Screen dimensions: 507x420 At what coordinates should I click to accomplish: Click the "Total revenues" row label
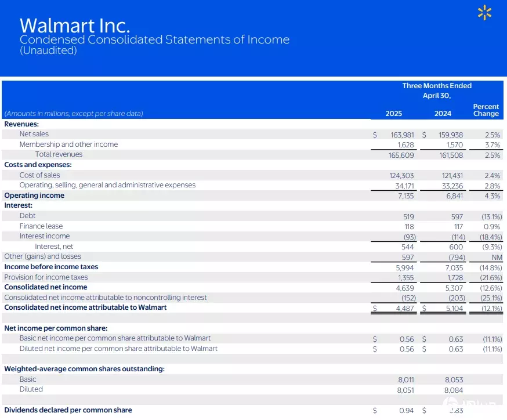click(x=59, y=154)
